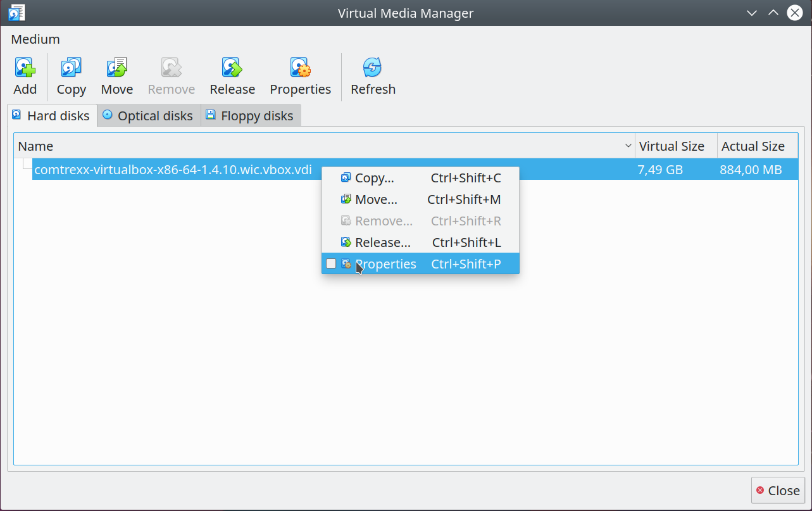Image resolution: width=812 pixels, height=511 pixels.
Task: Maximize the Virtual Media Manager window
Action: (773, 13)
